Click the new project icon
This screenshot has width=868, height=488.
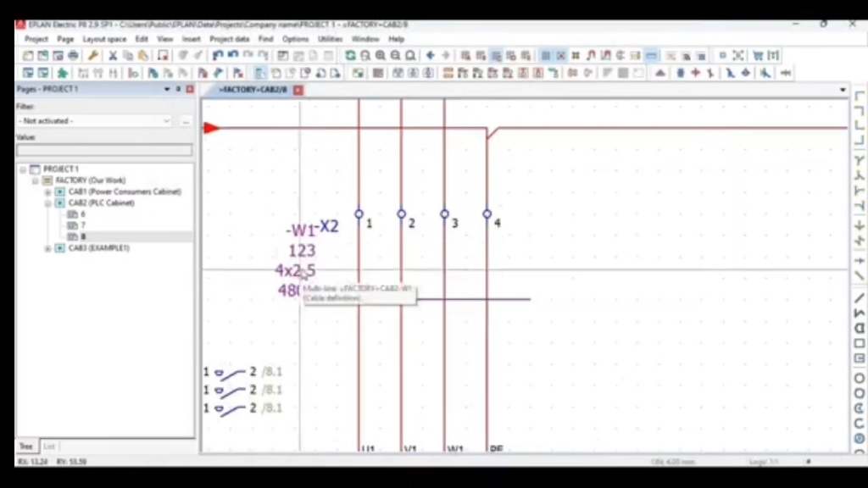point(28,55)
